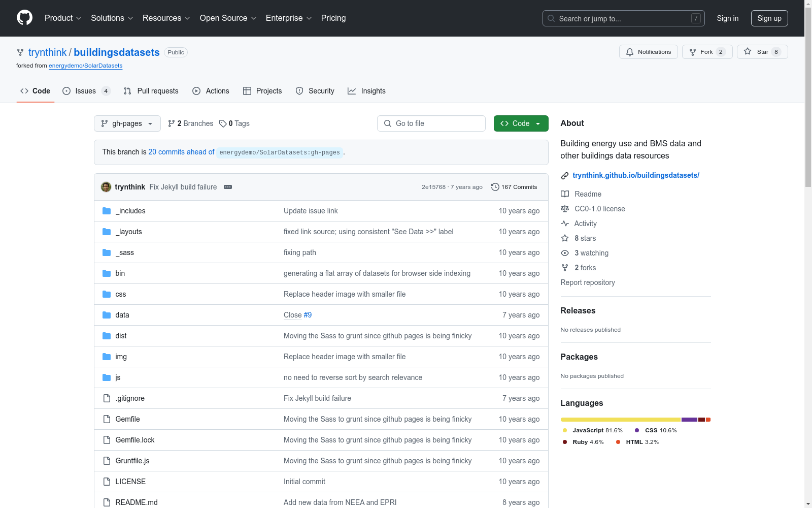The height and width of the screenshot is (508, 812).
Task: Open the gh-pages branch dropdown
Action: pos(127,123)
